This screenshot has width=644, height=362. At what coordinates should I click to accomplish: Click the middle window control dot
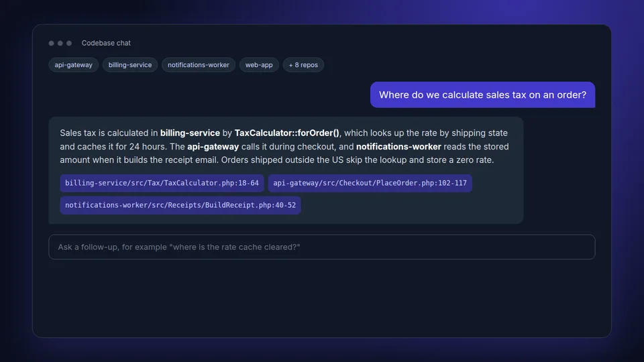(60, 43)
